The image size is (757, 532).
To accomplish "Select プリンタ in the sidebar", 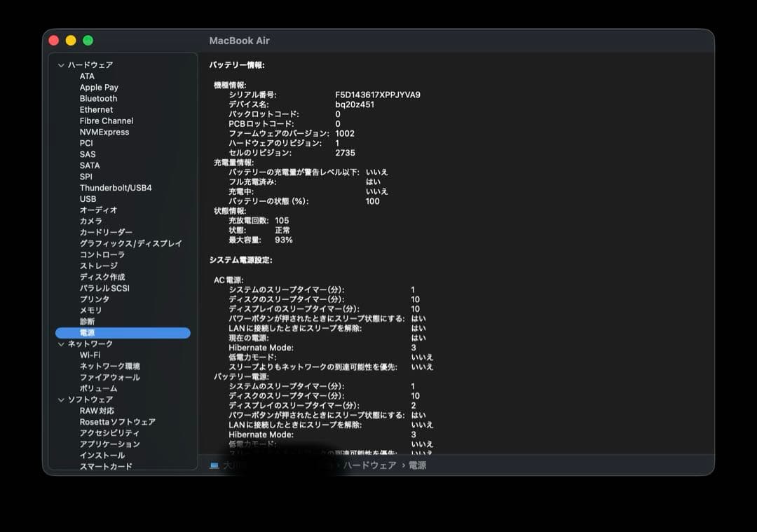I will coord(95,299).
